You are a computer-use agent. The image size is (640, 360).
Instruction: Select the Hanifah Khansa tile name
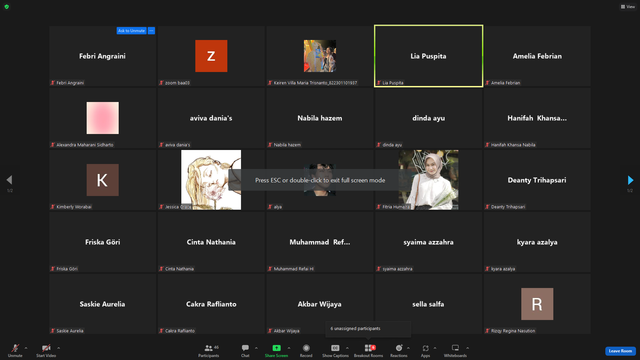[x=537, y=118]
